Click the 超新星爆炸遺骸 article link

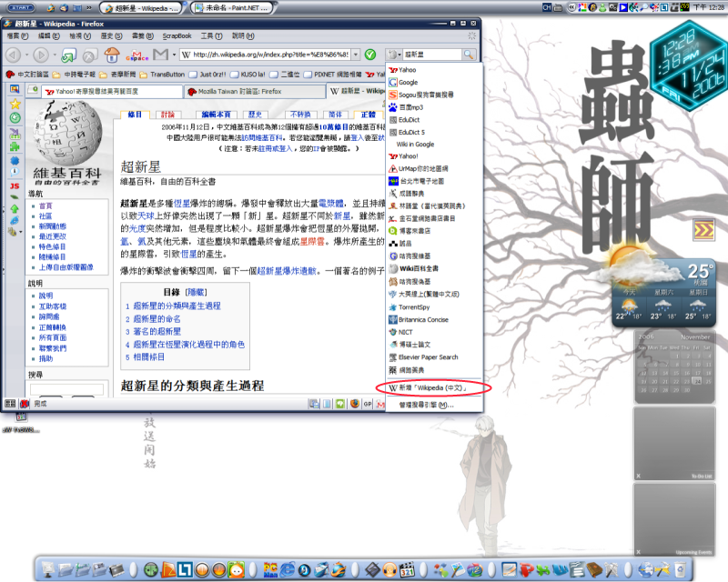click(287, 271)
